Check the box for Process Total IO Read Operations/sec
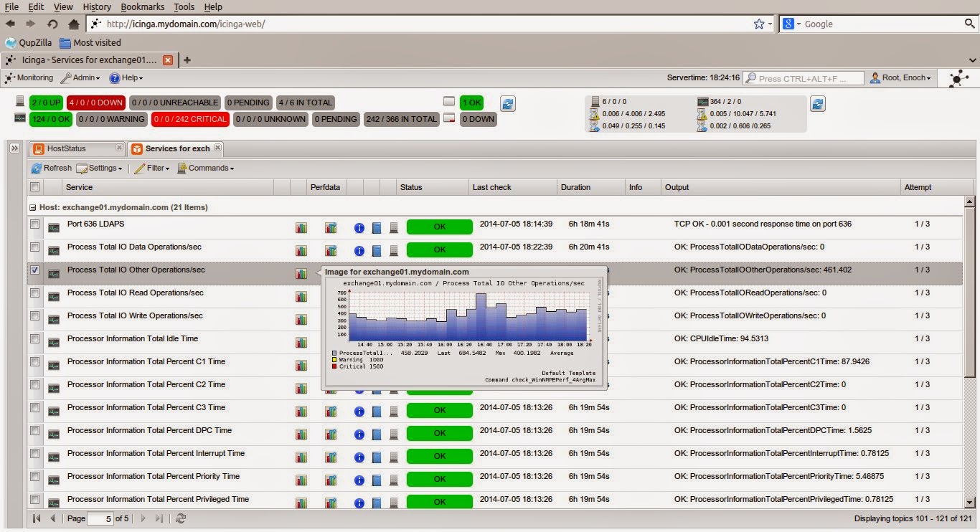Image resolution: width=980 pixels, height=532 pixels. 34,293
